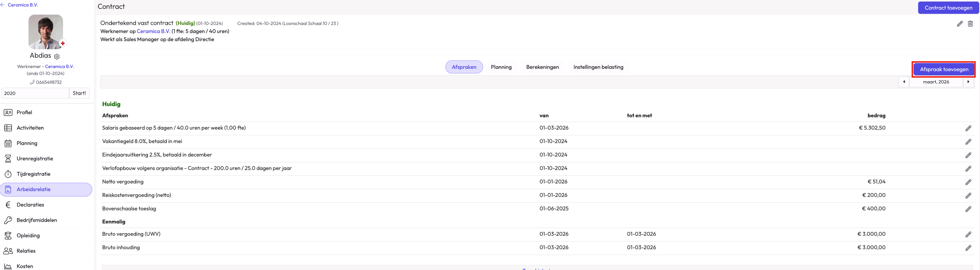Edit contract using top pencil icon
This screenshot has height=270, width=980.
tap(960, 24)
